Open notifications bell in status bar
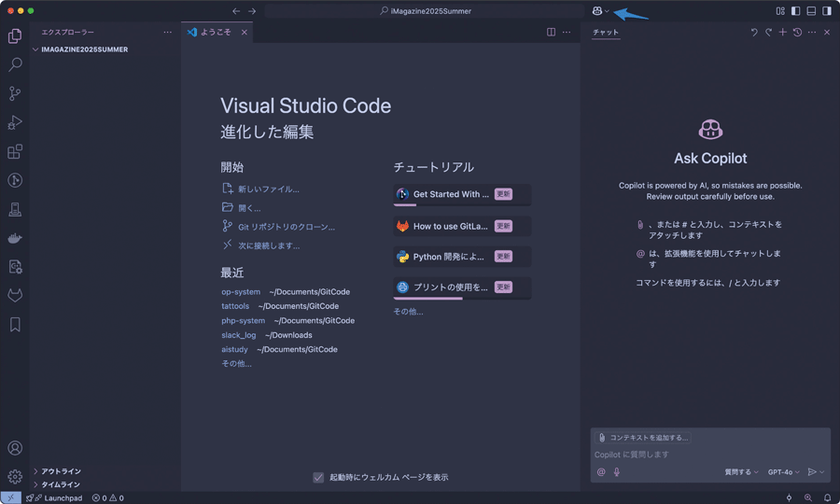The image size is (840, 504). [827, 498]
